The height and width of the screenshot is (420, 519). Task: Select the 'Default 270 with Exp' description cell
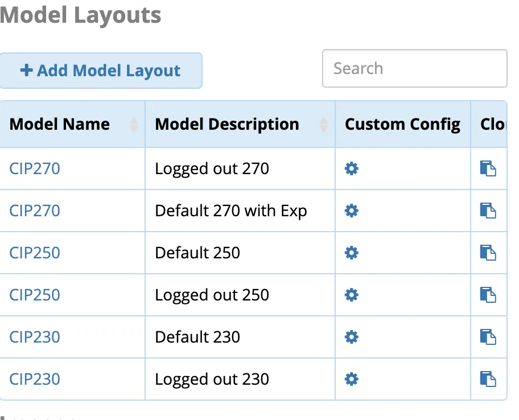point(240,211)
